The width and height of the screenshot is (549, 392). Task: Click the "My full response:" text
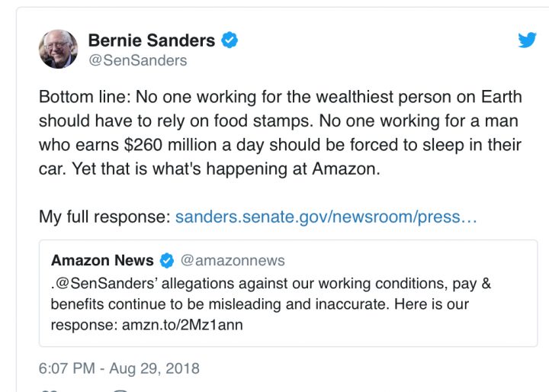click(104, 217)
